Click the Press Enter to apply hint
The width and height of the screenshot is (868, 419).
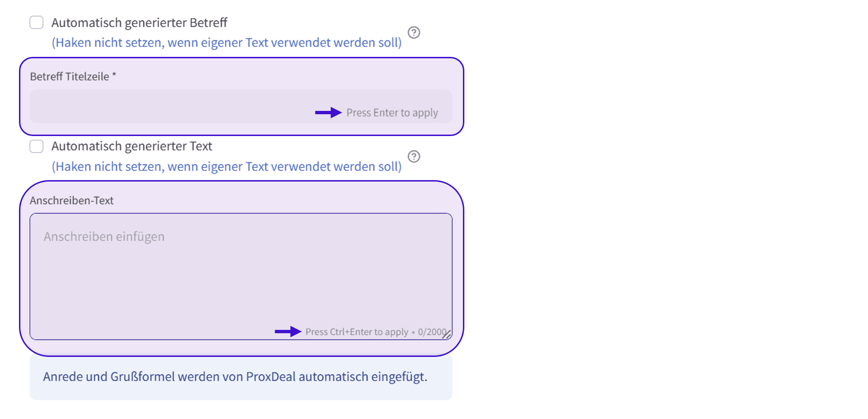392,113
